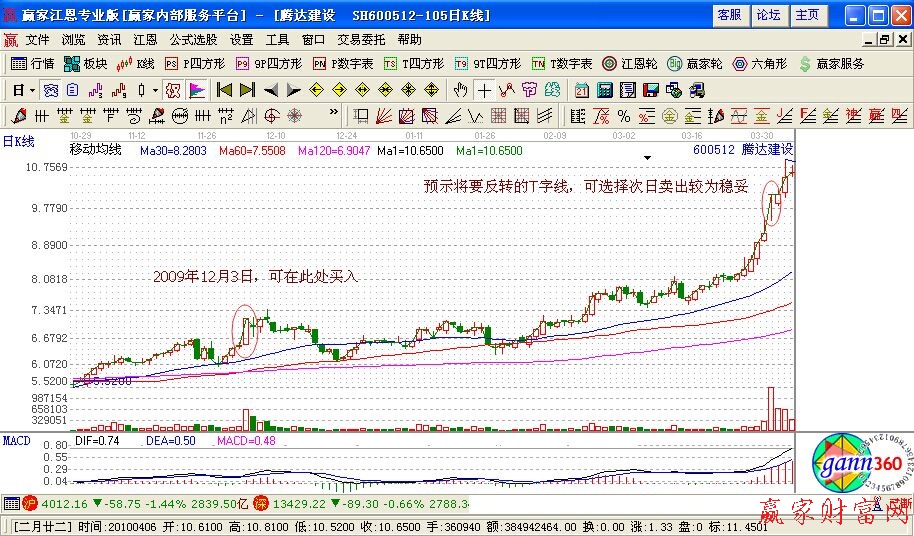Open the 公式选股 menu
This screenshot has width=914, height=536.
click(193, 40)
